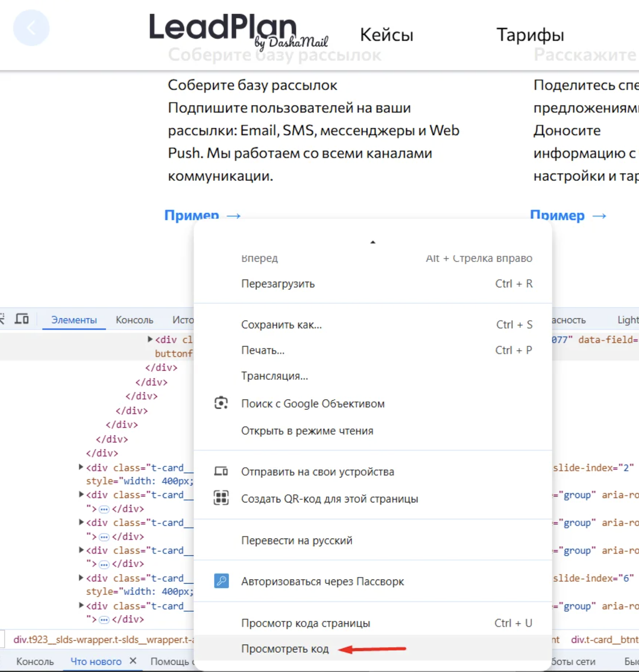Image resolution: width=639 pixels, height=672 pixels.
Task: Expand the t-card div with slide-index="2"
Action: point(81,467)
